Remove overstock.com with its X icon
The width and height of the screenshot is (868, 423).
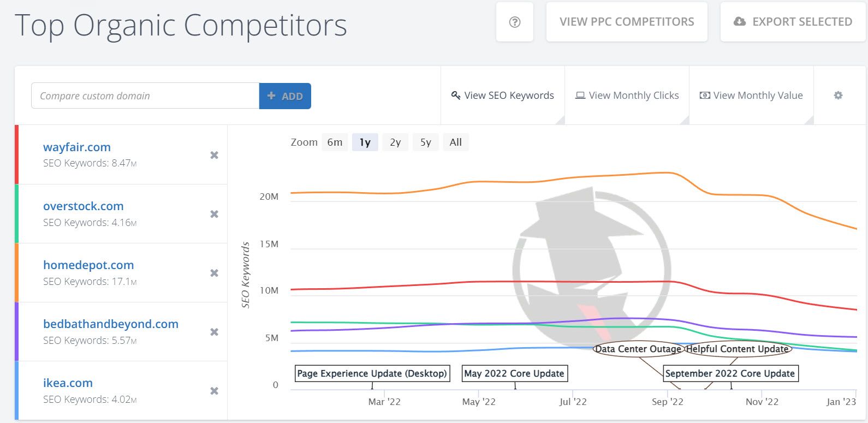(x=214, y=214)
